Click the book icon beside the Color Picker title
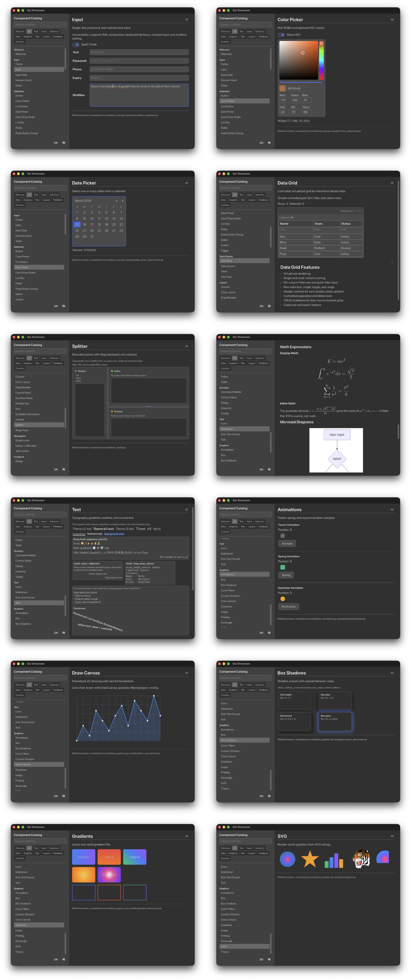 pyautogui.click(x=392, y=19)
